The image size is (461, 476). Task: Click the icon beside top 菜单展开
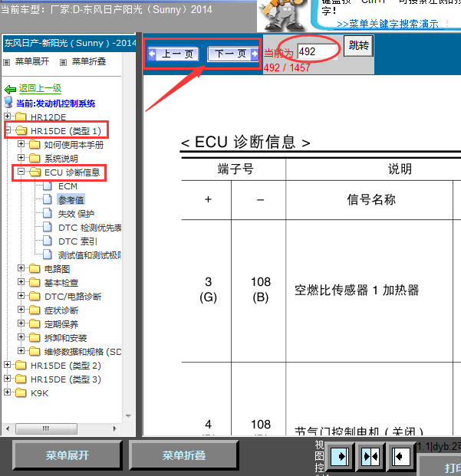coord(7,63)
